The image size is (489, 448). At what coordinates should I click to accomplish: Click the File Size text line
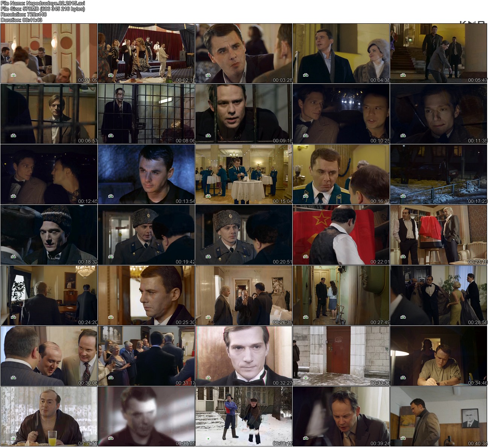(x=43, y=9)
